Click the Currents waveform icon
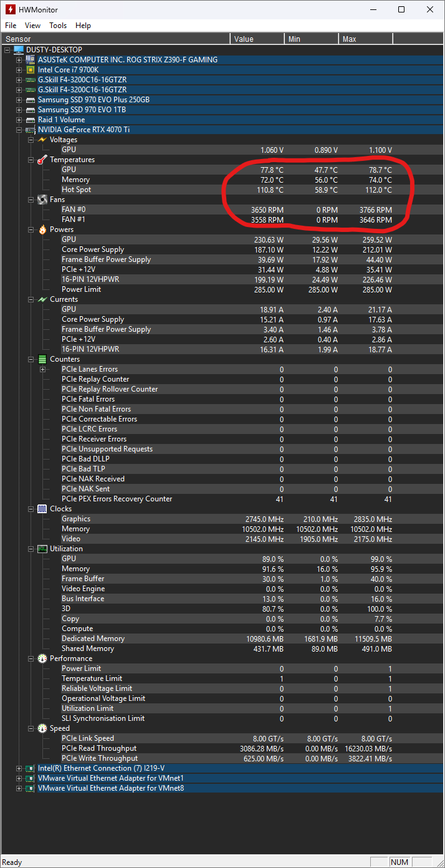 [x=42, y=299]
